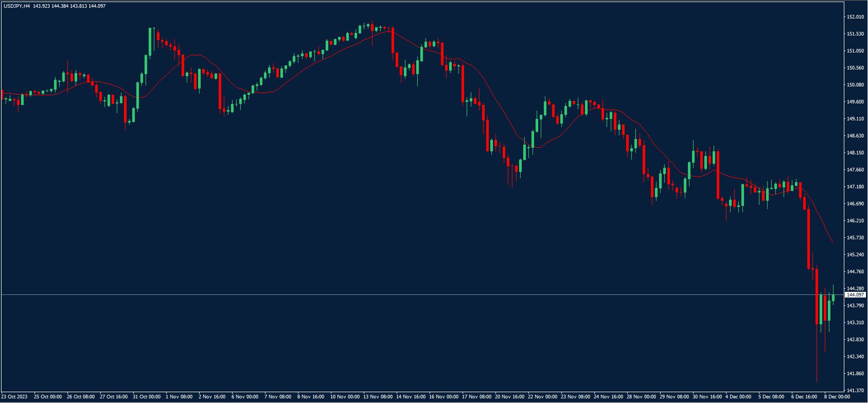Pick the 14 Nov 16:00 time label
868x403 pixels.
coord(410,397)
